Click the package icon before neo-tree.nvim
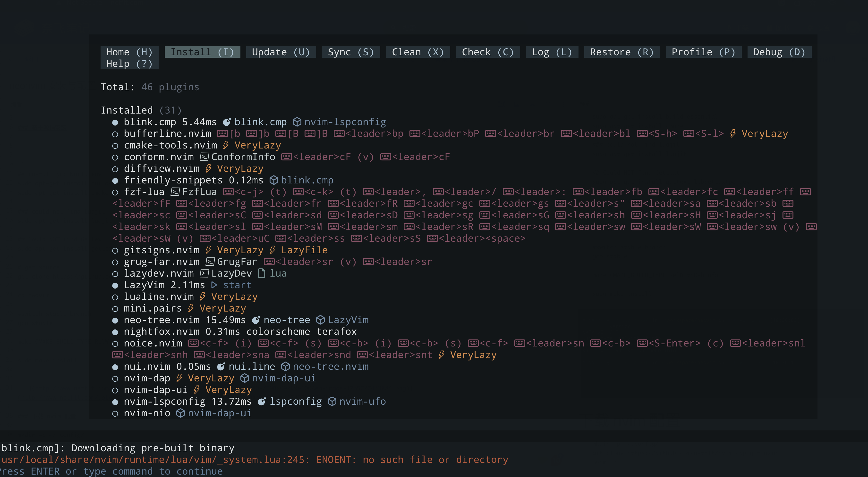 pos(286,366)
